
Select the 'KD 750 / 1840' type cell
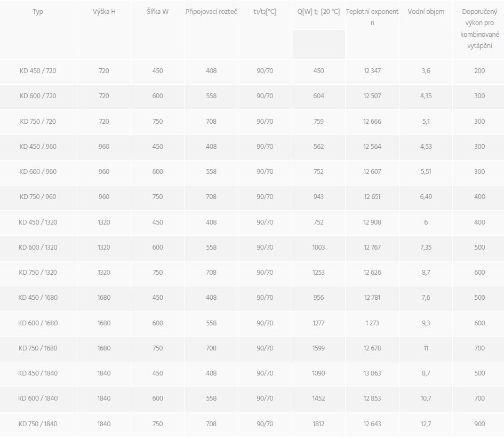(38, 424)
